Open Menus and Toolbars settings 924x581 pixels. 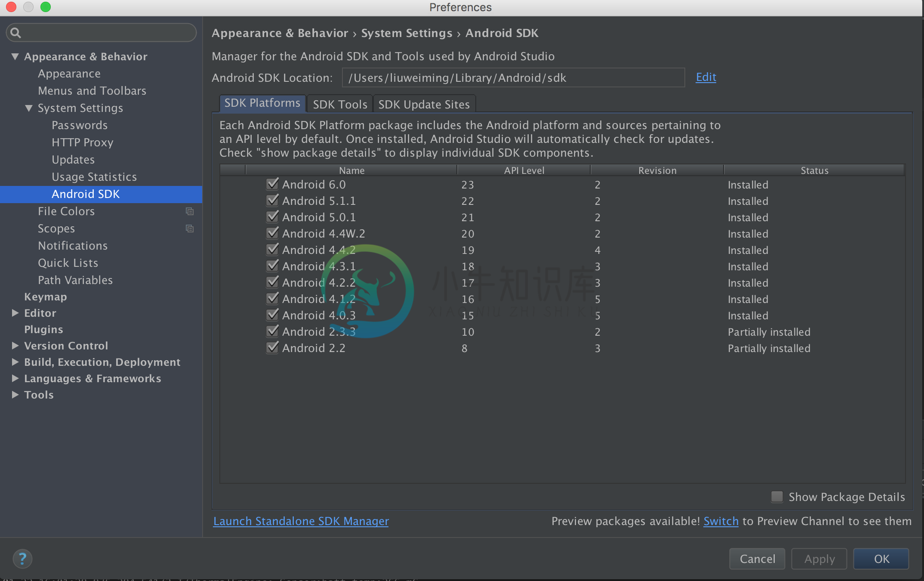coord(92,91)
